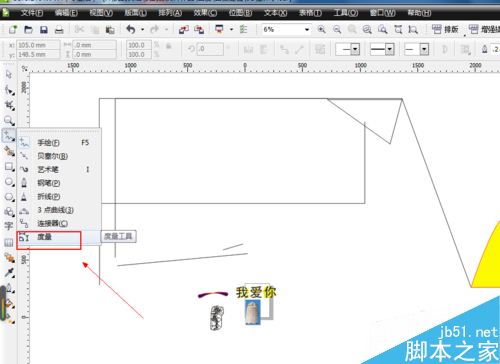Choose 3 点曲线(3) in the flyout
The height and width of the screenshot is (364, 500).
click(59, 210)
